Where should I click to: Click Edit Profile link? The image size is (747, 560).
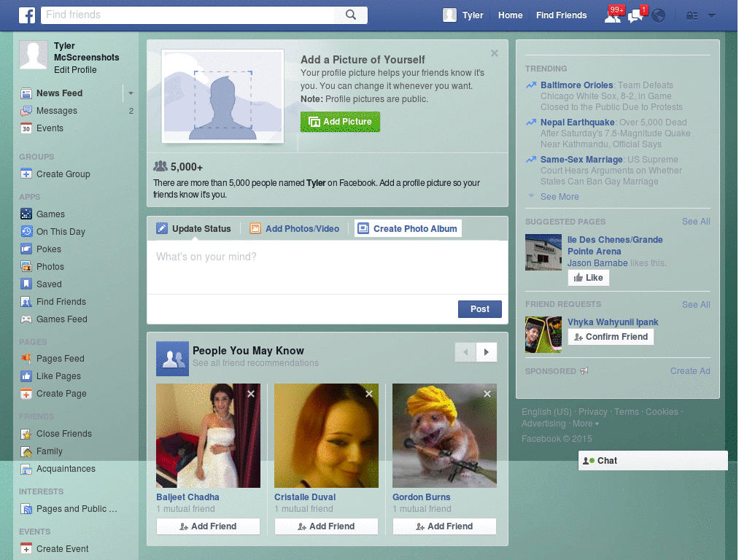coord(75,70)
